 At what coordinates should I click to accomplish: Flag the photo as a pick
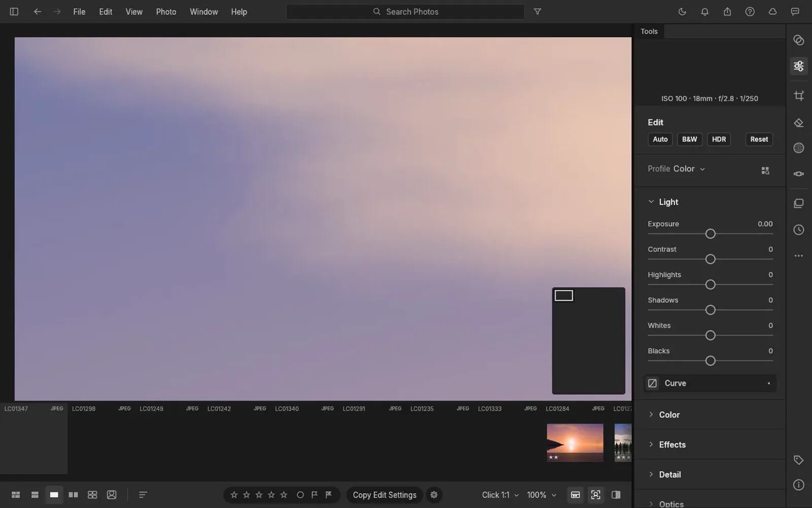click(x=315, y=495)
